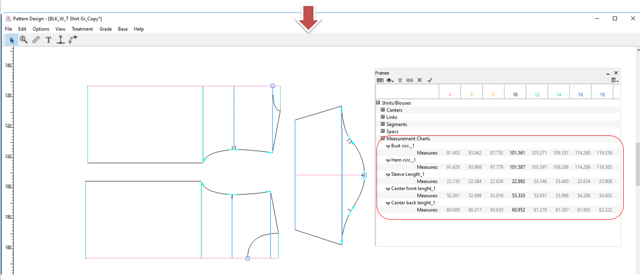This screenshot has height=280, width=644.
Task: Open the Grade menu
Action: coord(105,29)
